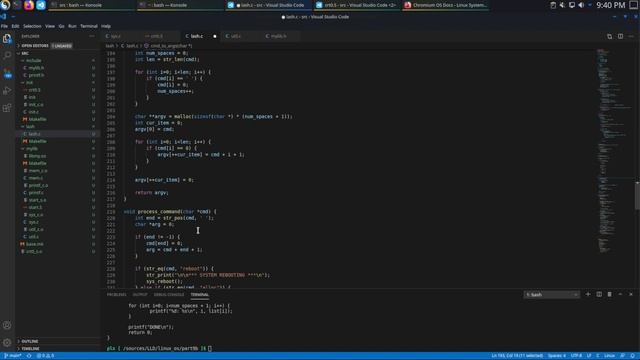Kill the terminal with trash icon

(609, 294)
